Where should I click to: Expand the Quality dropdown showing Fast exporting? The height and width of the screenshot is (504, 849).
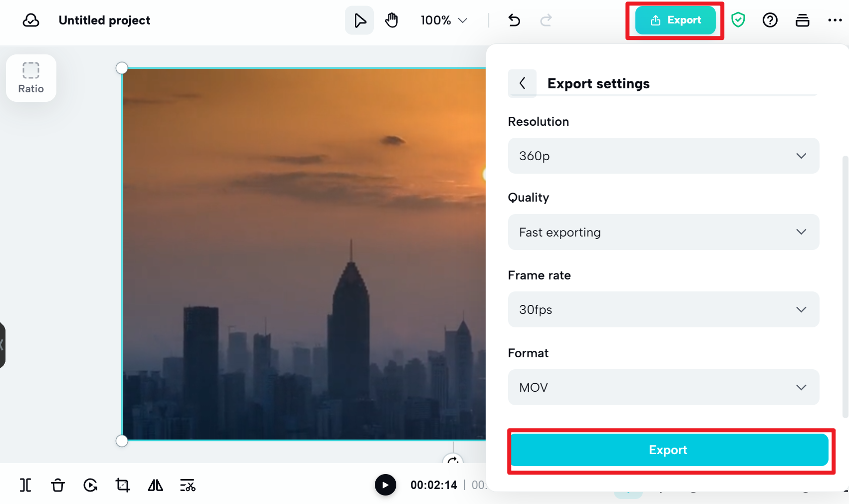[x=663, y=232]
